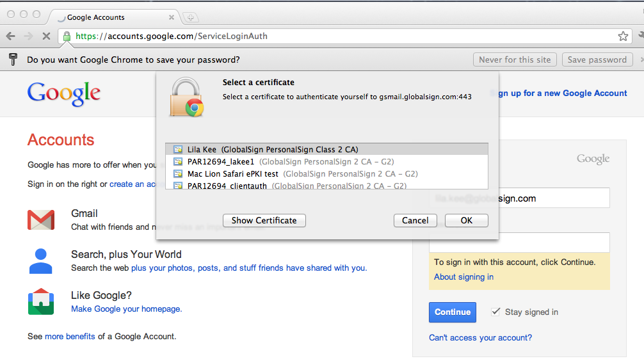This screenshot has height=361, width=644.
Task: Click the Save password button
Action: (x=597, y=60)
